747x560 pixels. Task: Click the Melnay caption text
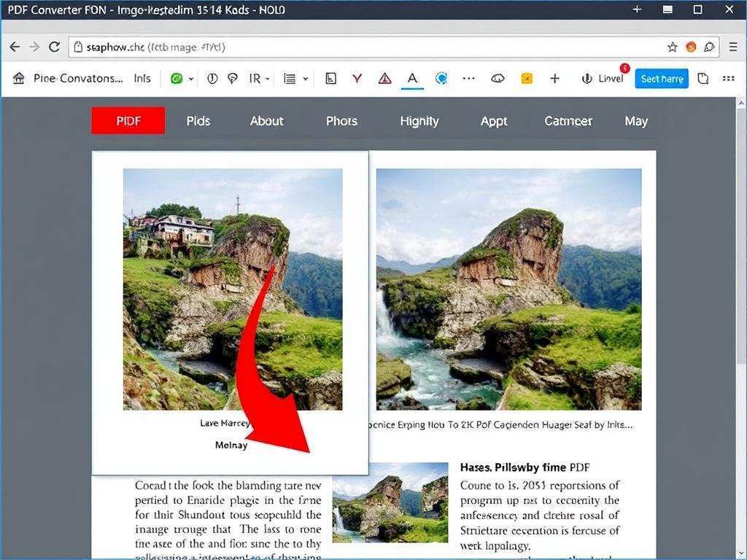point(231,446)
